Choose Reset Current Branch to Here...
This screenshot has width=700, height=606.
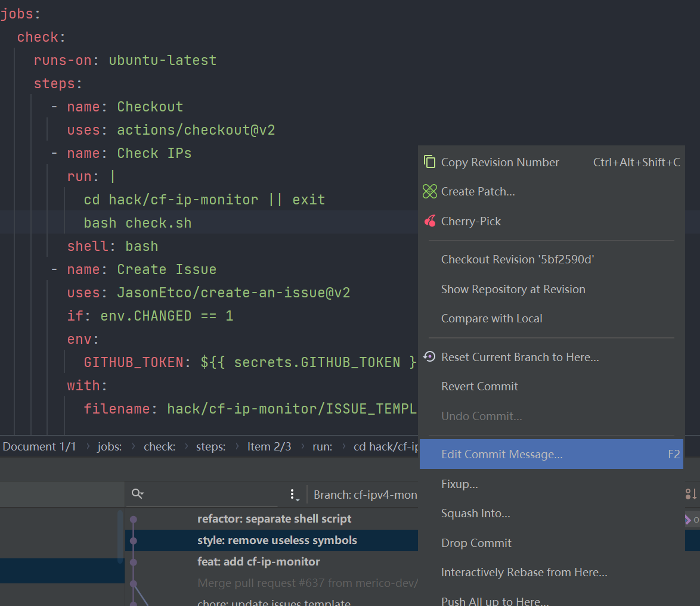tap(552, 357)
